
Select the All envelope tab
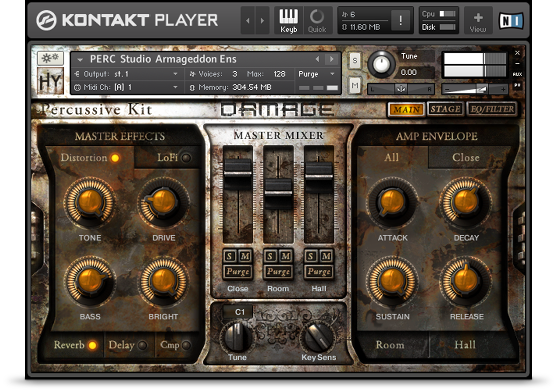[391, 157]
